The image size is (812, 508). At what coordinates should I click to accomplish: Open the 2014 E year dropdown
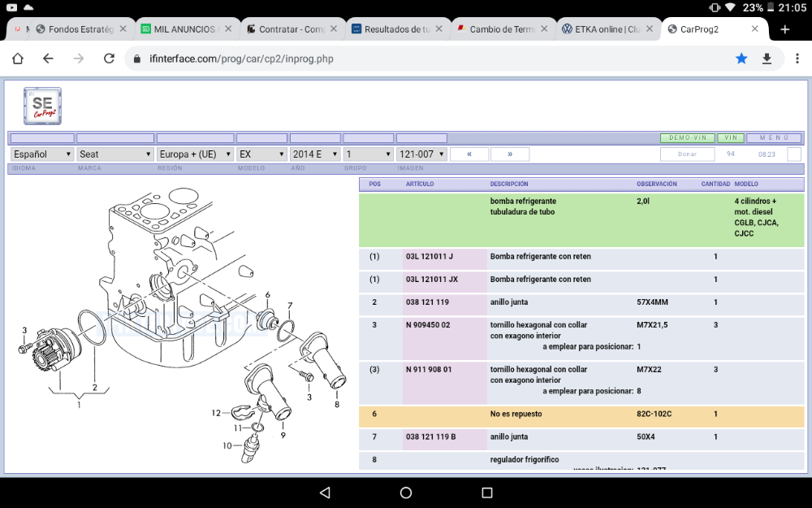(315, 154)
